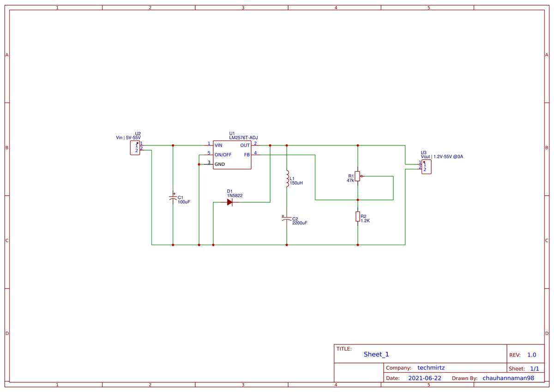This screenshot has height=392, width=554.
Task: Click the 'Company:' field label
Action: 398,368
